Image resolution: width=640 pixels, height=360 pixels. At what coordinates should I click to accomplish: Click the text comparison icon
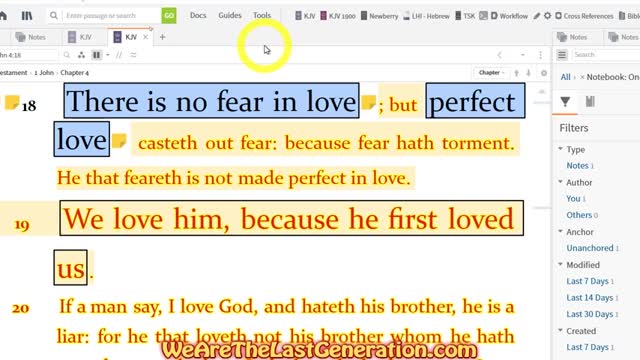pyautogui.click(x=133, y=55)
